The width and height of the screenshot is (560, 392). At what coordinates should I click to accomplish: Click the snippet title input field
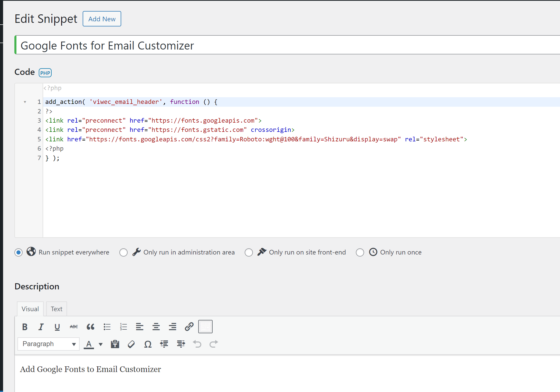pos(282,45)
